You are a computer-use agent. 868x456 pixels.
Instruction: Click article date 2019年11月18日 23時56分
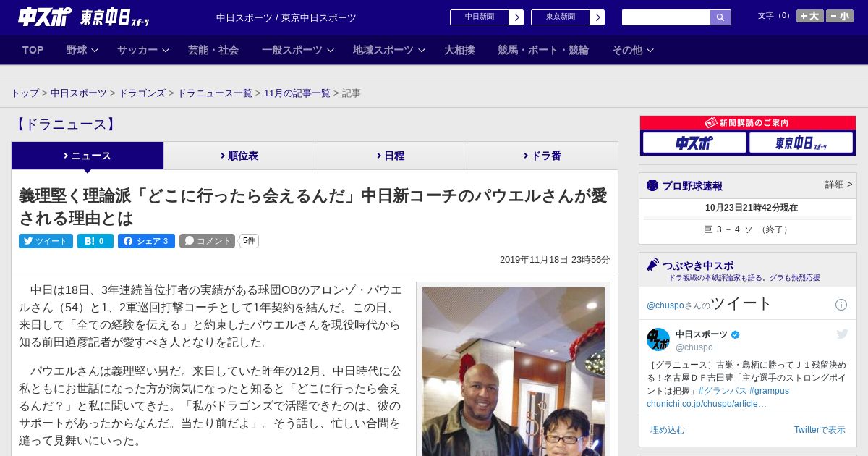tap(555, 259)
